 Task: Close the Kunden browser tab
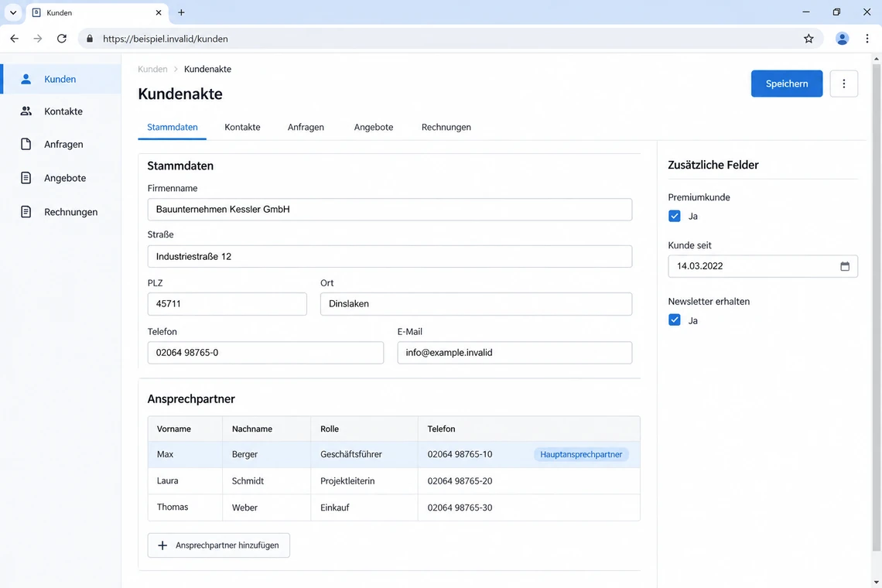pyautogui.click(x=159, y=12)
